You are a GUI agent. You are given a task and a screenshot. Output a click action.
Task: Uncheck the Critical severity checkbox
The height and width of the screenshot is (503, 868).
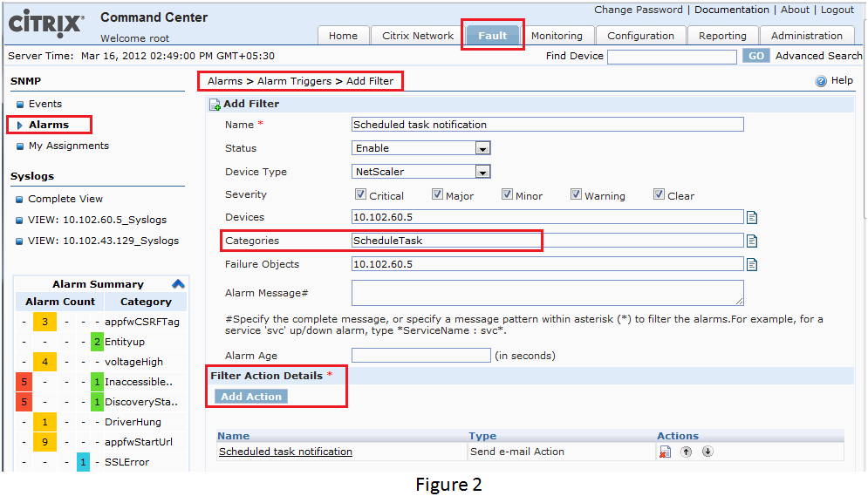coord(361,195)
